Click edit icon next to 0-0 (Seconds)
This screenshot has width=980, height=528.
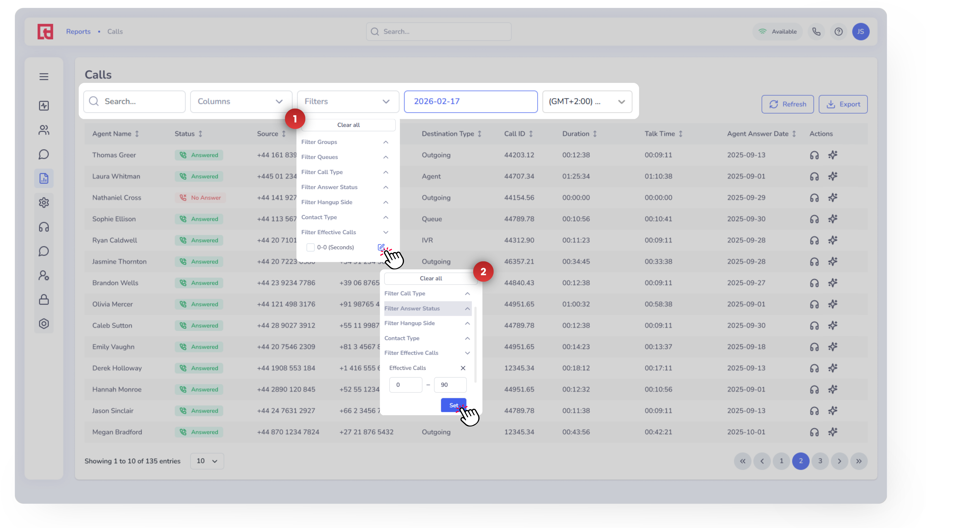[381, 247]
